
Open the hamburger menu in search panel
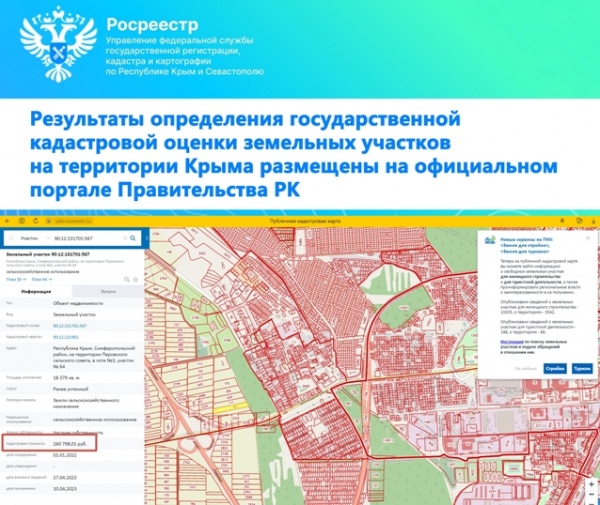pos(11,238)
